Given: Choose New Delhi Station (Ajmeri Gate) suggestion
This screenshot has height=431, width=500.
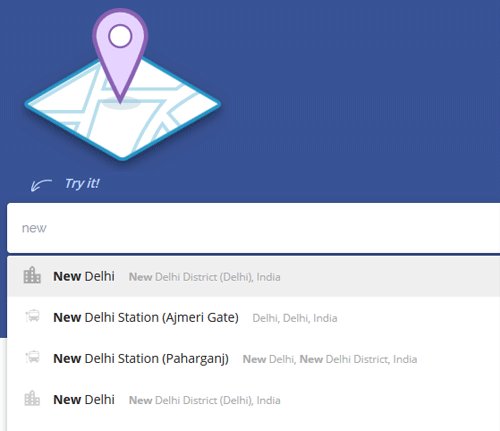Looking at the screenshot, I should click(254, 317).
